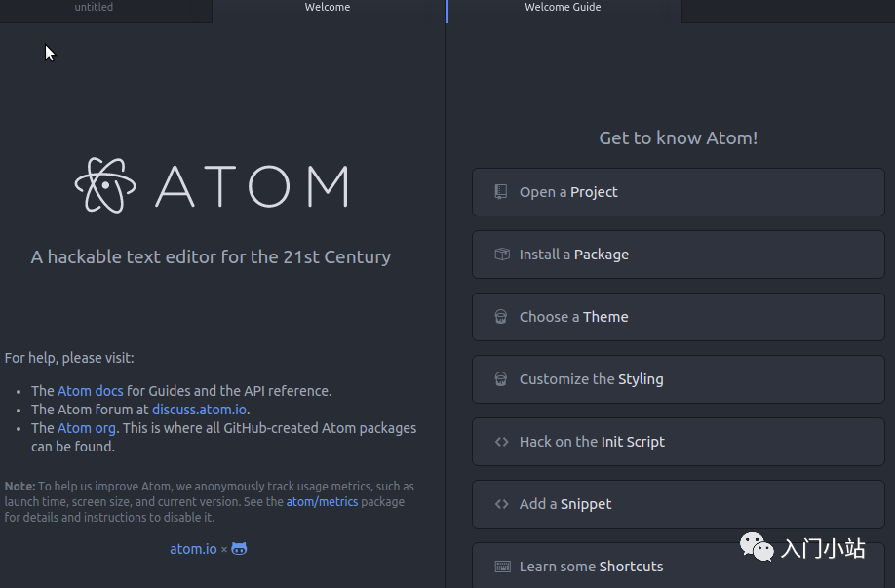Expand the Customize the Styling section
Viewport: 895px width, 588px height.
pos(679,379)
